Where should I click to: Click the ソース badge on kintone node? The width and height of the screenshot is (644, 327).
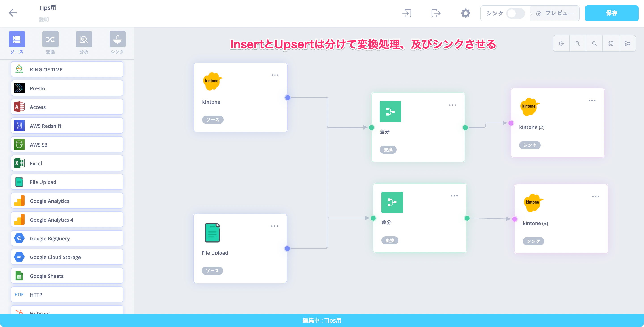[213, 120]
